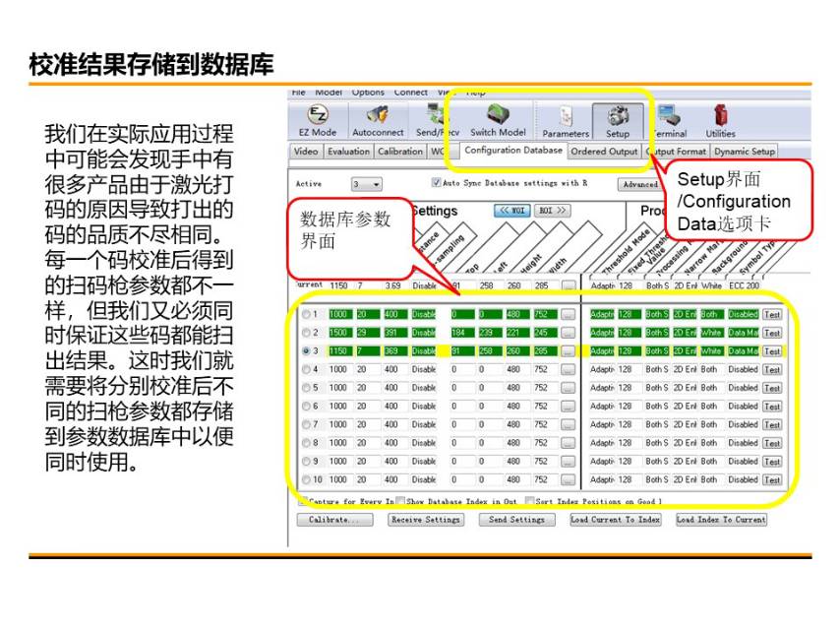Click the Calibrate... button
Viewport: 840px width, 630px height.
334,520
